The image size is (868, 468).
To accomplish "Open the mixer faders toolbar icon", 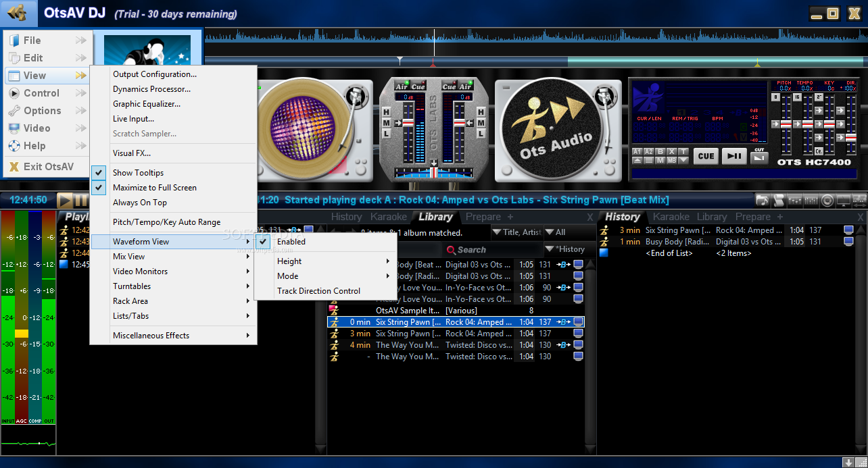I will point(795,200).
